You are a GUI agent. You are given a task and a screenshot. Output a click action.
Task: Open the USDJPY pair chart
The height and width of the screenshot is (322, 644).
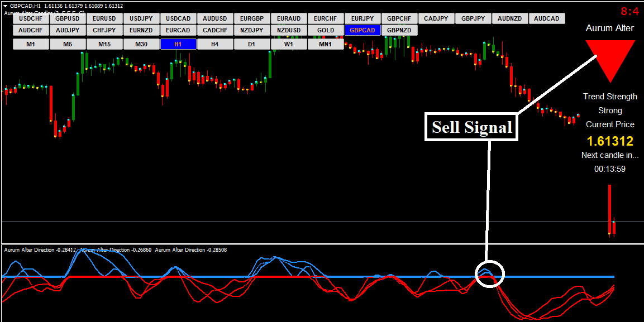click(141, 18)
